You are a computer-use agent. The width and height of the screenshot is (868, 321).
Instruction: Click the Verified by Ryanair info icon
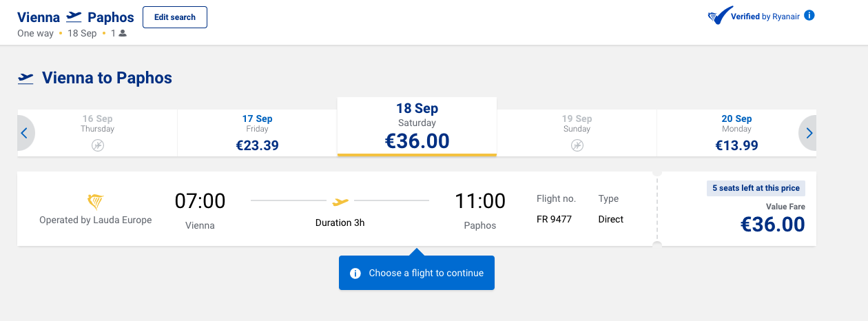click(x=809, y=15)
